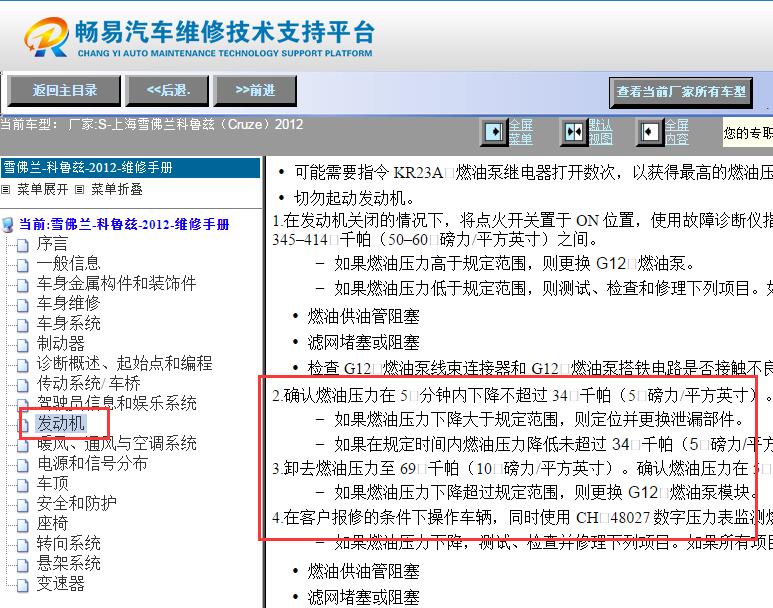Click the text 切勿起动发动机

point(354,198)
